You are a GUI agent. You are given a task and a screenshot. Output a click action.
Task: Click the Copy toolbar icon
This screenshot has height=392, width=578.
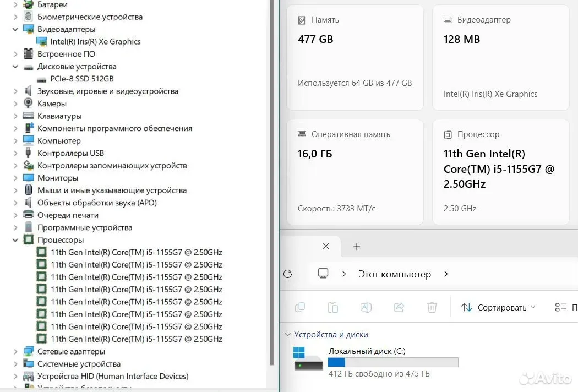point(300,307)
